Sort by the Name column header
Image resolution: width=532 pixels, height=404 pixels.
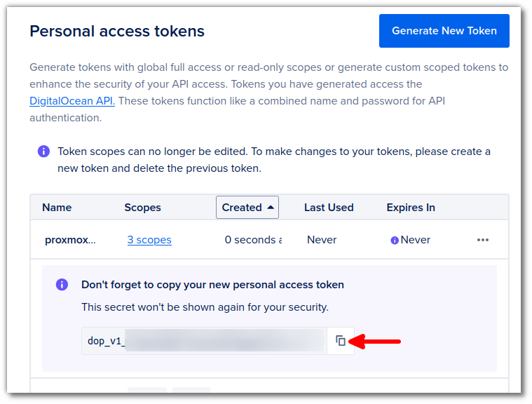[57, 208]
